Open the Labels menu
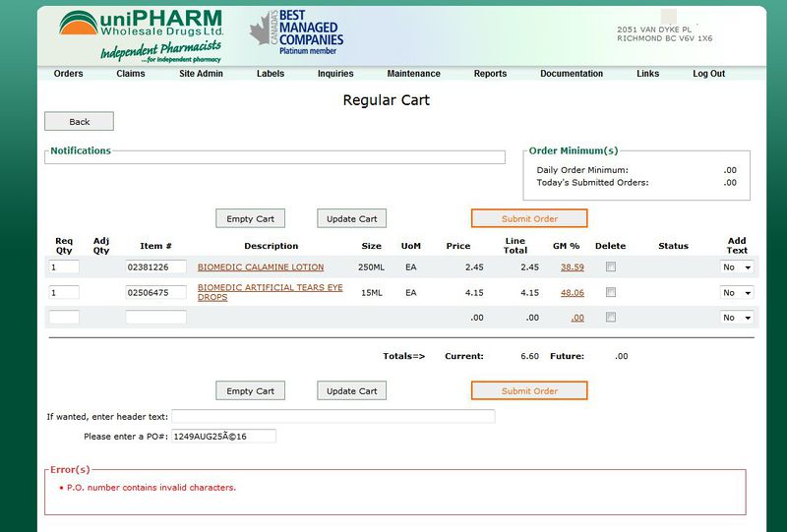Screen dimensions: 787x532 click(270, 74)
